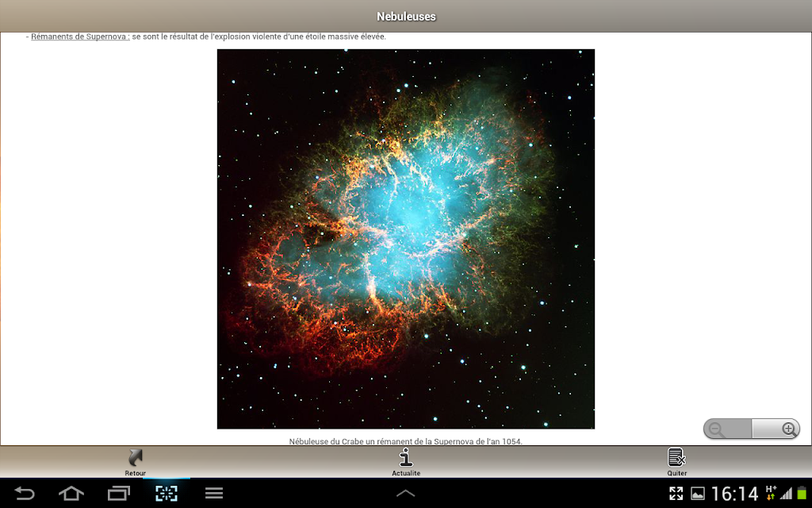Tap the screenshot capture icon
The height and width of the screenshot is (508, 812).
(167, 493)
